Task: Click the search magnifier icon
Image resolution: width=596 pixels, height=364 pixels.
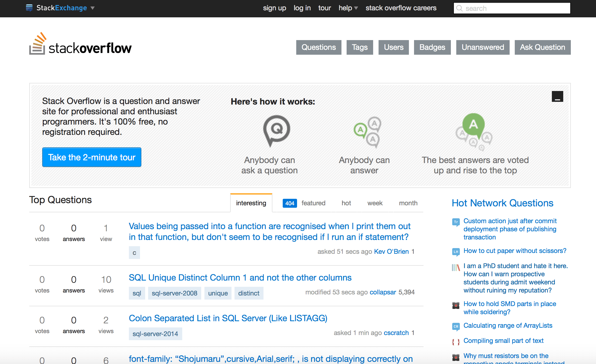Action: [x=459, y=8]
